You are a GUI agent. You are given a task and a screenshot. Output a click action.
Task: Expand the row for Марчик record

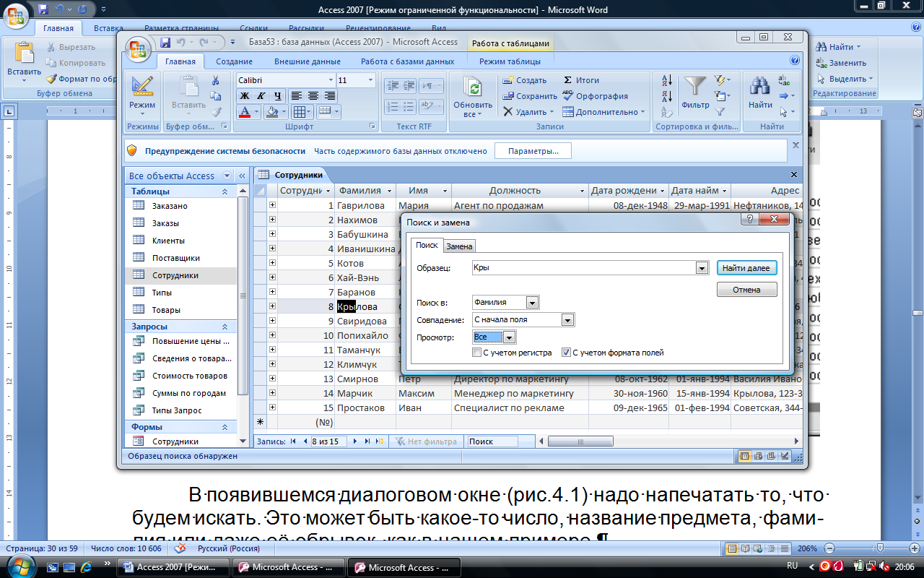[272, 393]
